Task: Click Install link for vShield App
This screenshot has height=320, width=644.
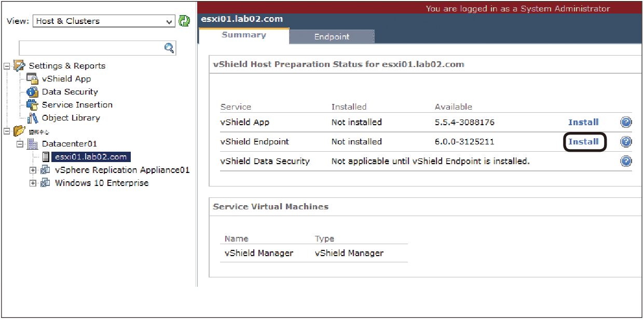Action: (x=583, y=123)
